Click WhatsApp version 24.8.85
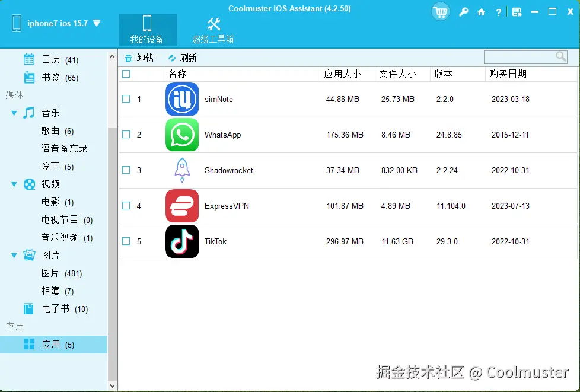The width and height of the screenshot is (580, 392). pos(449,135)
